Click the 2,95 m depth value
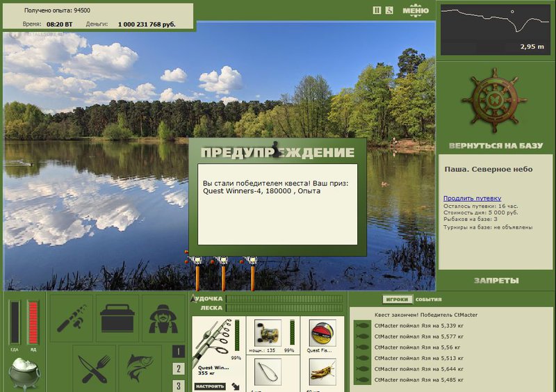 pyautogui.click(x=532, y=47)
